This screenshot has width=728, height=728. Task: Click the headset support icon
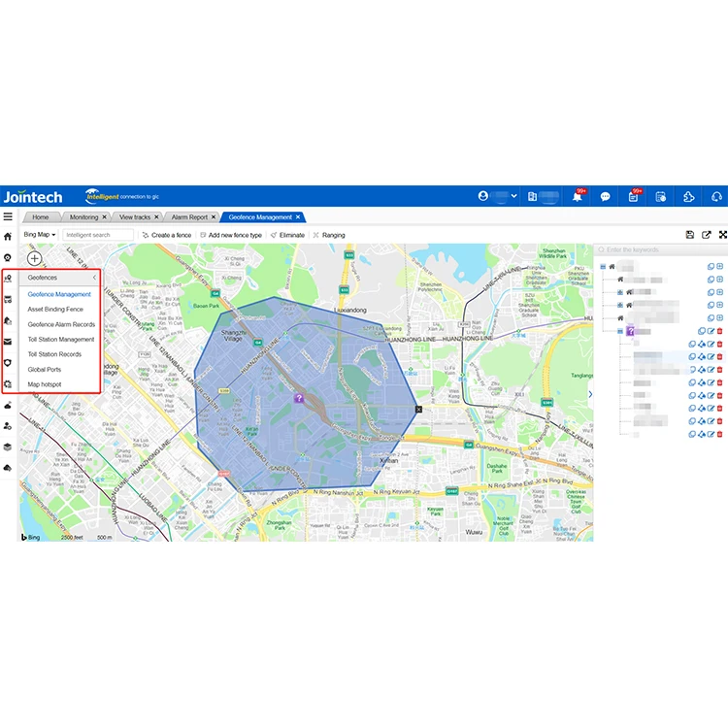(716, 196)
